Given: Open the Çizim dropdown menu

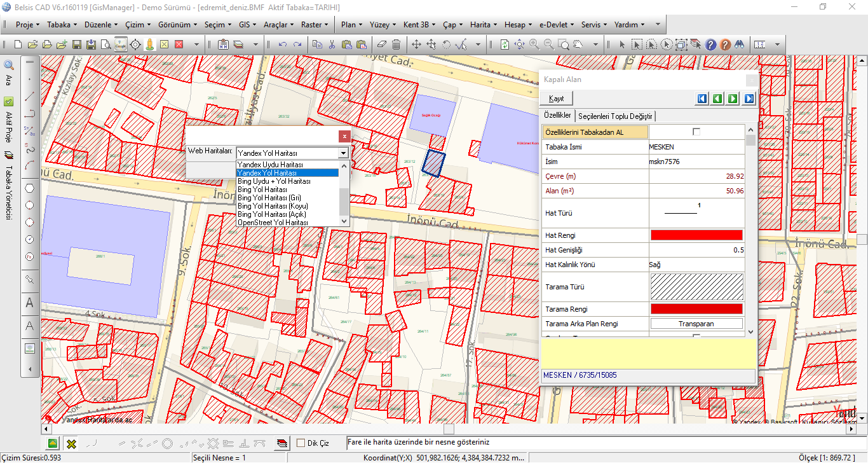Looking at the screenshot, I should (138, 25).
